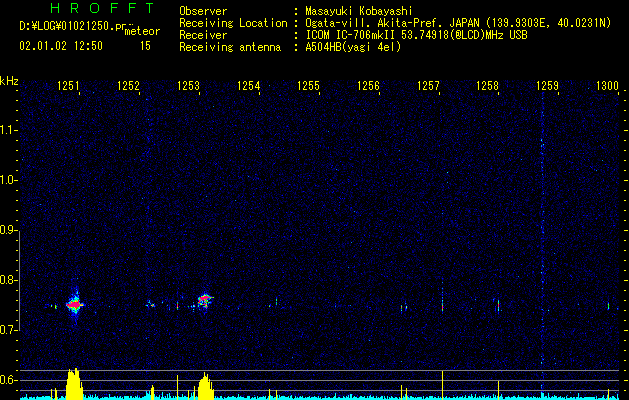Image resolution: width=629 pixels, height=400 pixels.
Task: Click the 1.1 kHz axis label
Action: [8, 130]
